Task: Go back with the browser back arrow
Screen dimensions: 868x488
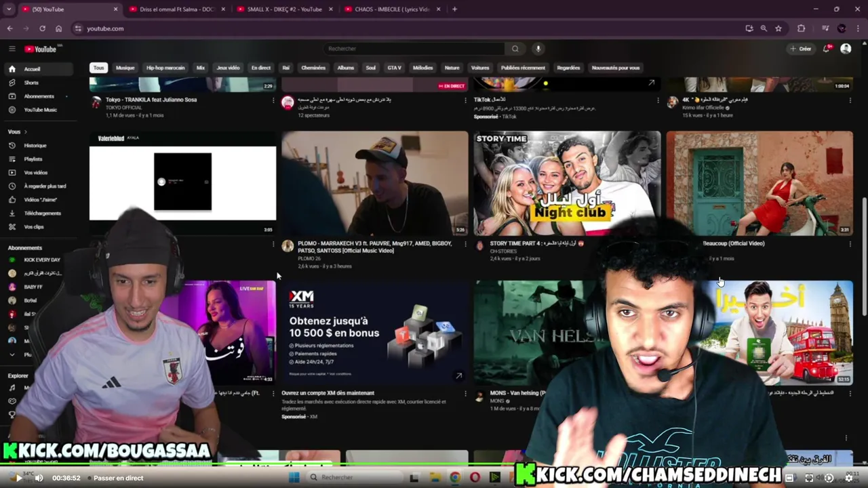Action: (9, 28)
